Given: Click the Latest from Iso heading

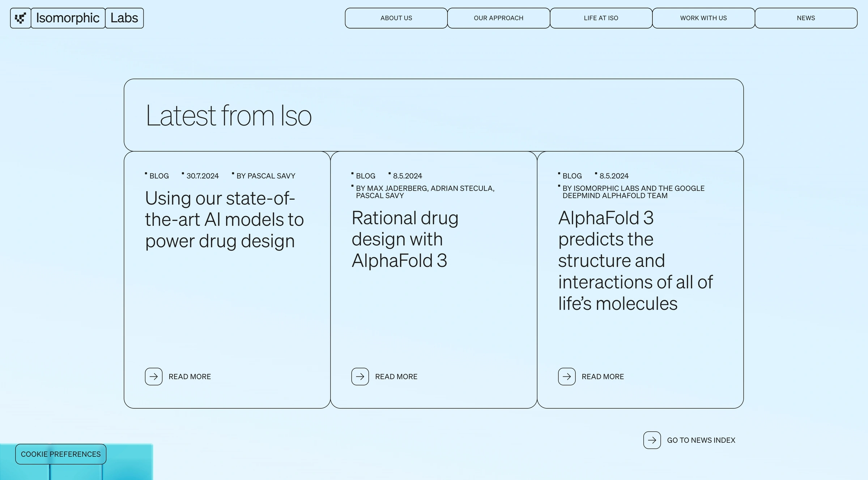Looking at the screenshot, I should coord(229,115).
